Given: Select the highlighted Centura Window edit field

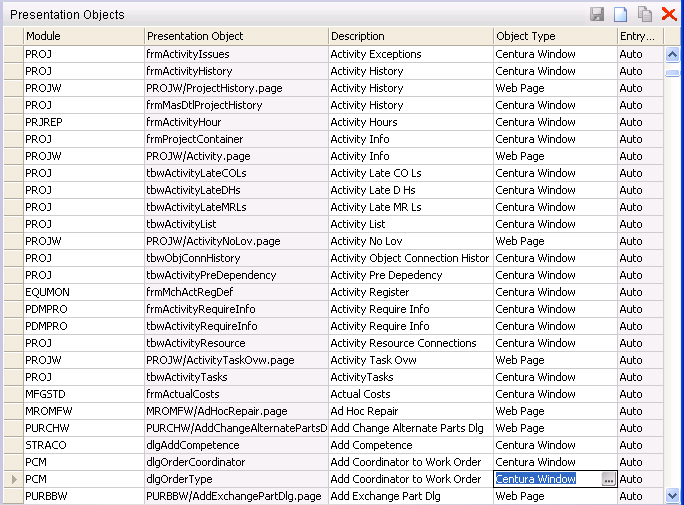Looking at the screenshot, I should pyautogui.click(x=546, y=479).
